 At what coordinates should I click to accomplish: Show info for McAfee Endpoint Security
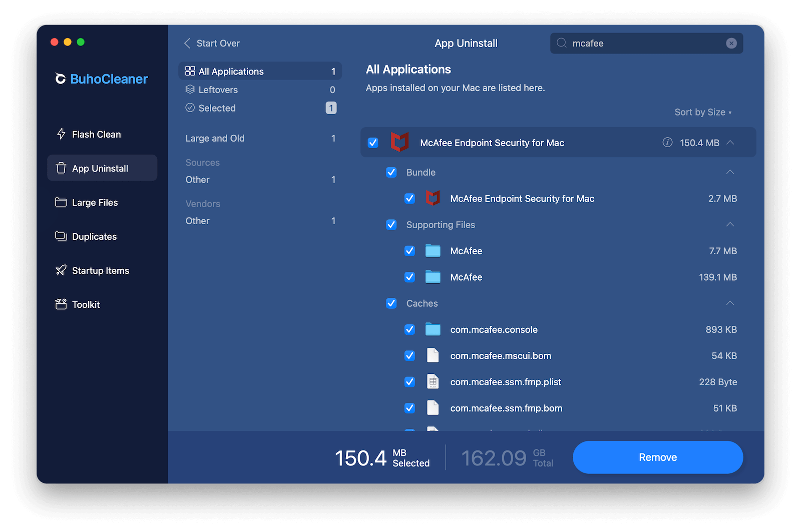667,142
